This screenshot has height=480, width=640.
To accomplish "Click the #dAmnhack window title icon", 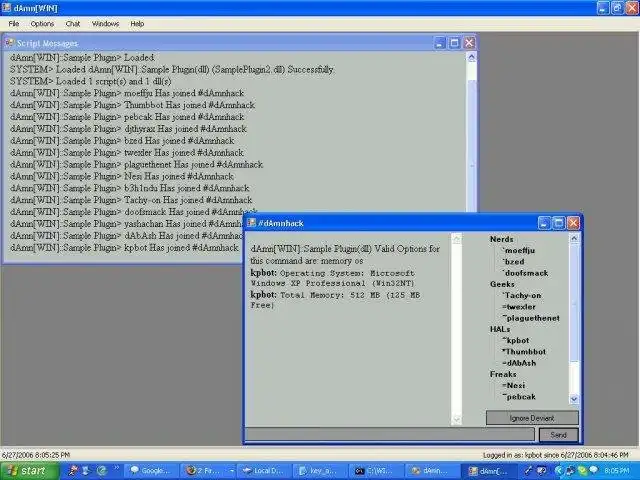I will click(251, 223).
